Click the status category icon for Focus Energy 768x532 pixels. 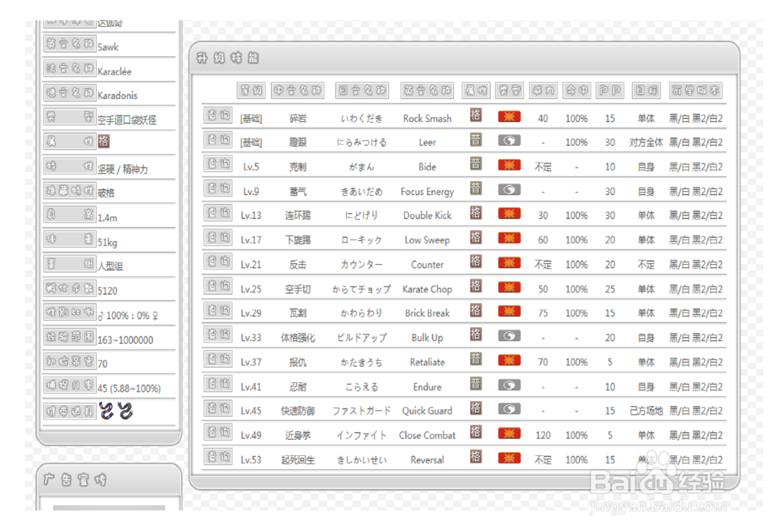click(509, 190)
